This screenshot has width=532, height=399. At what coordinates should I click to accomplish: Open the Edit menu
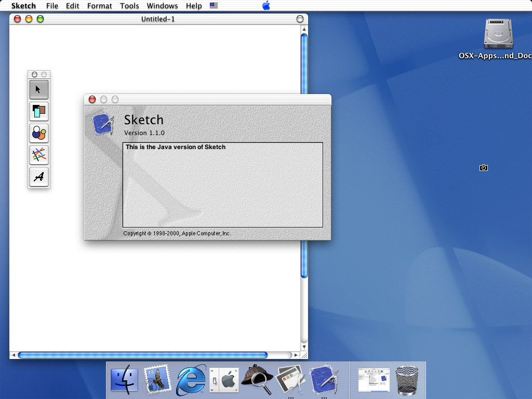[72, 6]
